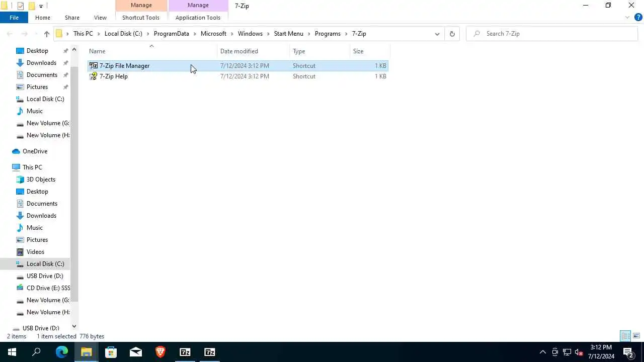Expand the chevron after Start Menu in path

(x=309, y=34)
